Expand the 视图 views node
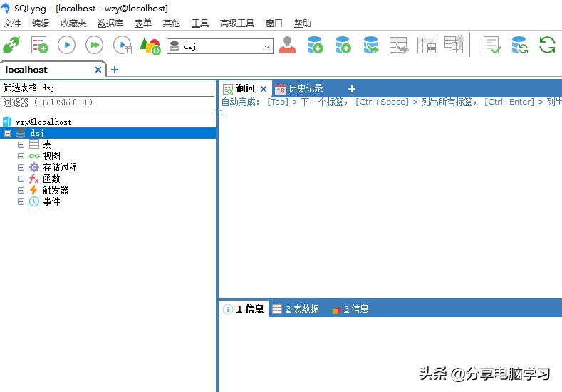Image resolution: width=562 pixels, height=392 pixels. coord(21,156)
